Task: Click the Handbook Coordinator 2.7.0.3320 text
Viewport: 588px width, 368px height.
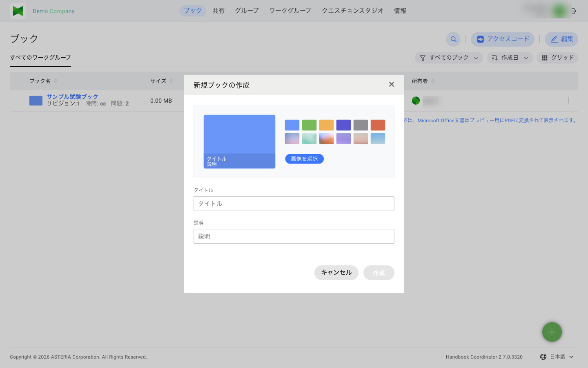Action: point(484,357)
